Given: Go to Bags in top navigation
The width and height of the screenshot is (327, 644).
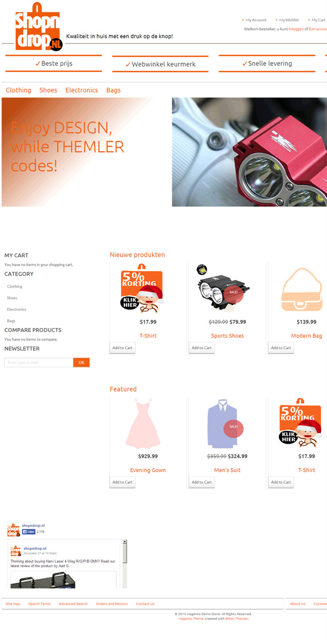Looking at the screenshot, I should coord(113,90).
